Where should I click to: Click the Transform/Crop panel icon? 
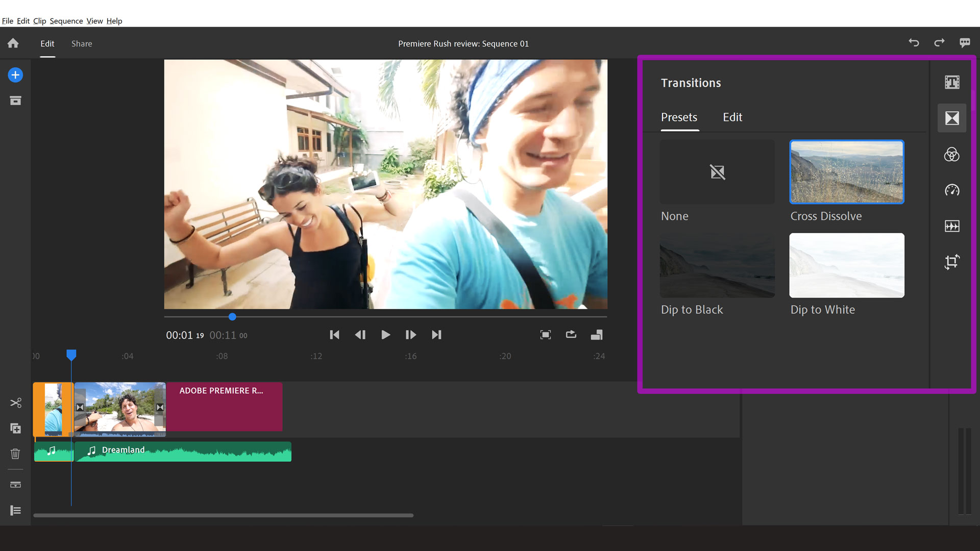pos(952,262)
